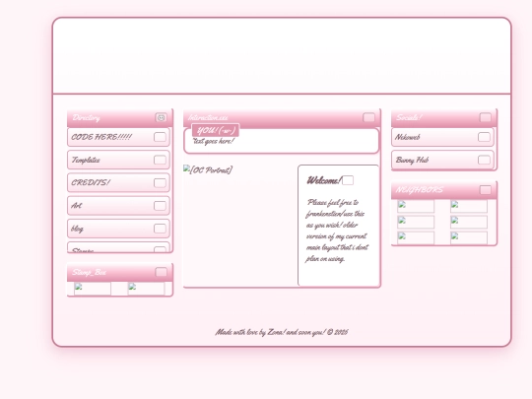The width and height of the screenshot is (532, 399).
Task: Open the Nekoweb social link
Action: [x=442, y=137]
